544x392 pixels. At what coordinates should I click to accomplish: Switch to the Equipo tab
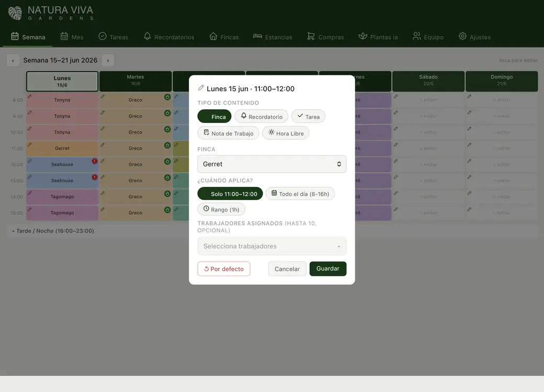tap(428, 37)
